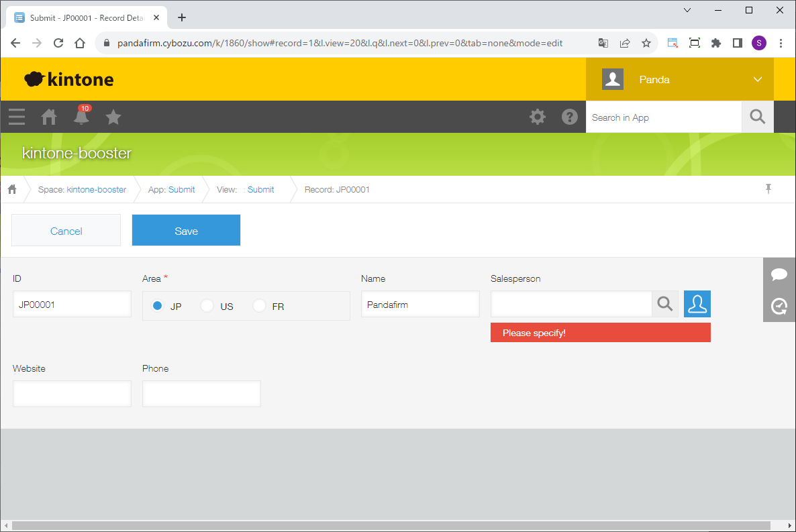Viewport: 796px width, 532px height.
Task: Select the US area radio button
Action: 207,306
